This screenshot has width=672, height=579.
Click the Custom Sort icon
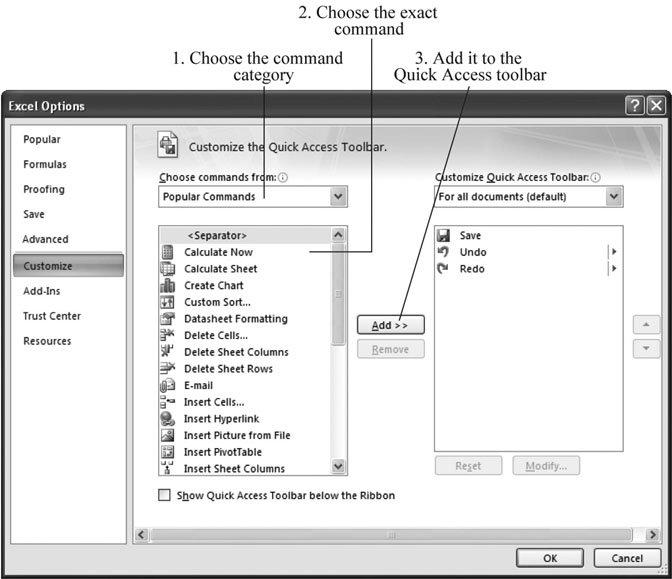pos(167,302)
